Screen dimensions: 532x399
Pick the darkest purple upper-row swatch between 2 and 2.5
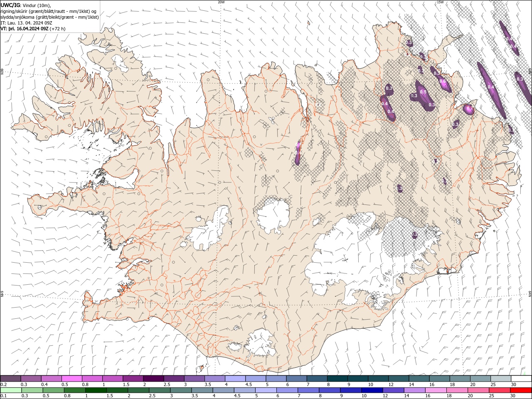(153, 379)
